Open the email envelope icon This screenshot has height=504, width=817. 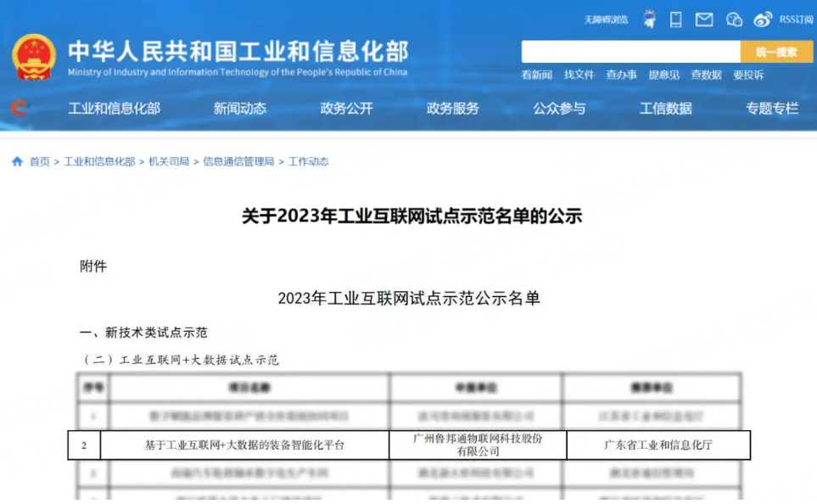pyautogui.click(x=704, y=19)
